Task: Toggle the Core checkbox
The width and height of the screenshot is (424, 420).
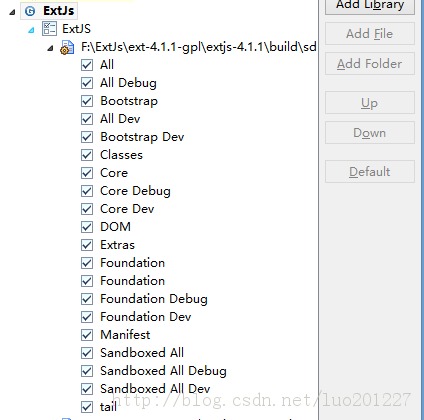Action: 87,173
